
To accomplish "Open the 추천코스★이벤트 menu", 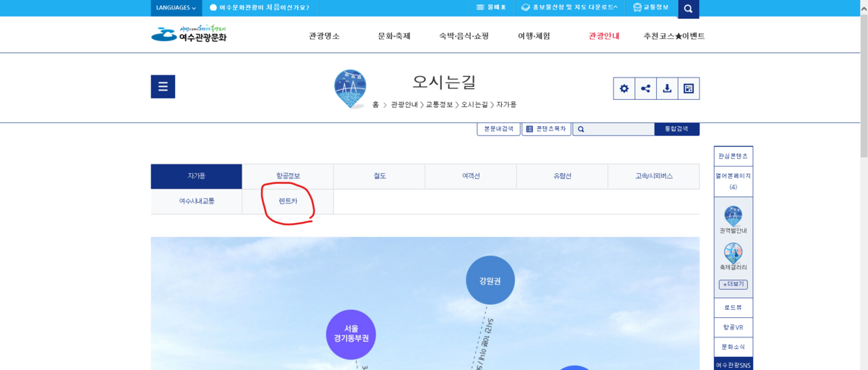I will (674, 35).
